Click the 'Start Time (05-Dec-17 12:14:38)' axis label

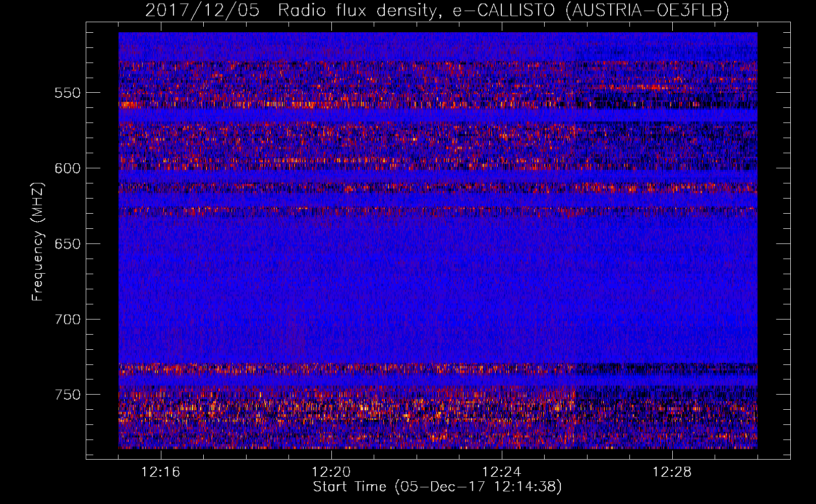(437, 487)
